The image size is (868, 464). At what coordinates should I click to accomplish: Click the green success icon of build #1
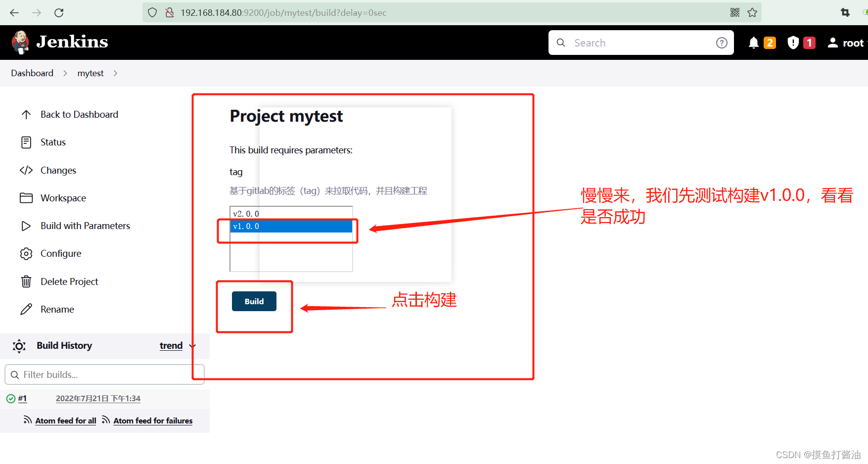pos(11,399)
